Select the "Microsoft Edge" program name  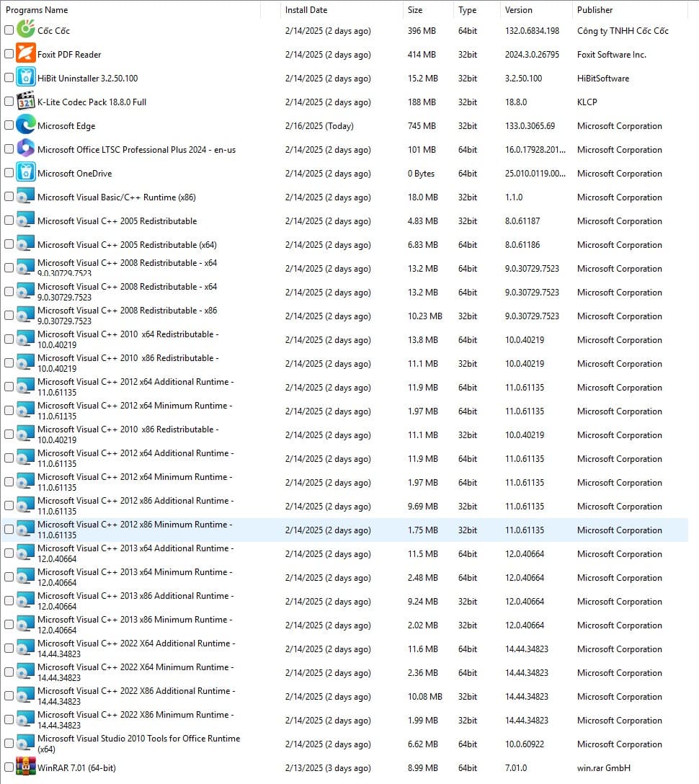[x=66, y=126]
